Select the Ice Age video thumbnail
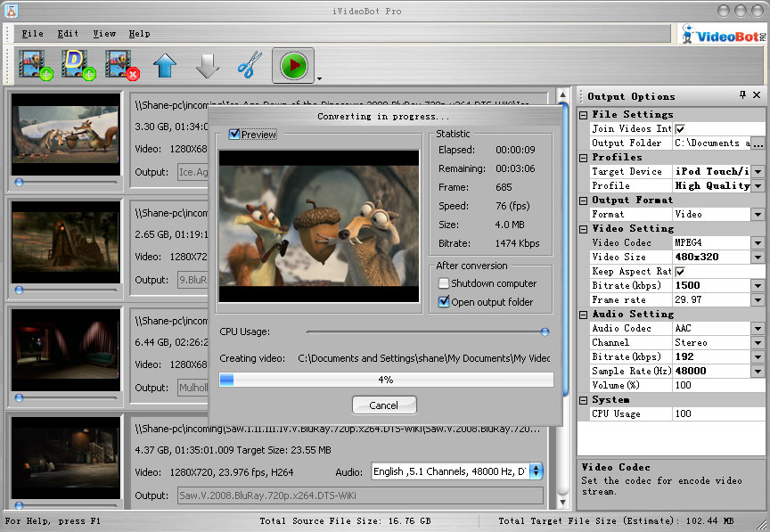 tap(66, 134)
